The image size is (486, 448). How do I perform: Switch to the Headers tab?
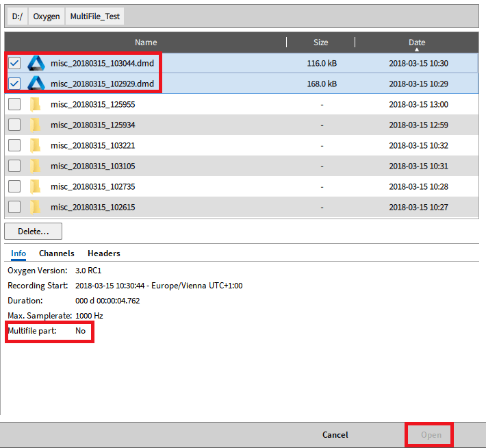point(103,253)
